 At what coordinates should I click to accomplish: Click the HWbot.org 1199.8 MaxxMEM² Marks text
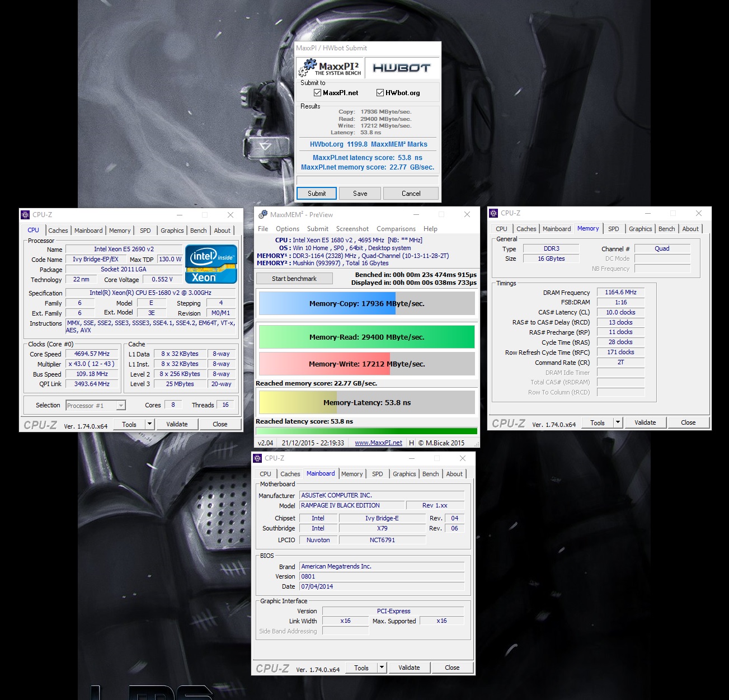[369, 144]
